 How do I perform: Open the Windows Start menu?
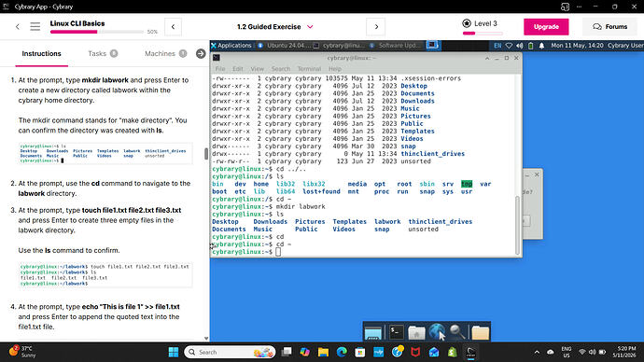(x=174, y=352)
